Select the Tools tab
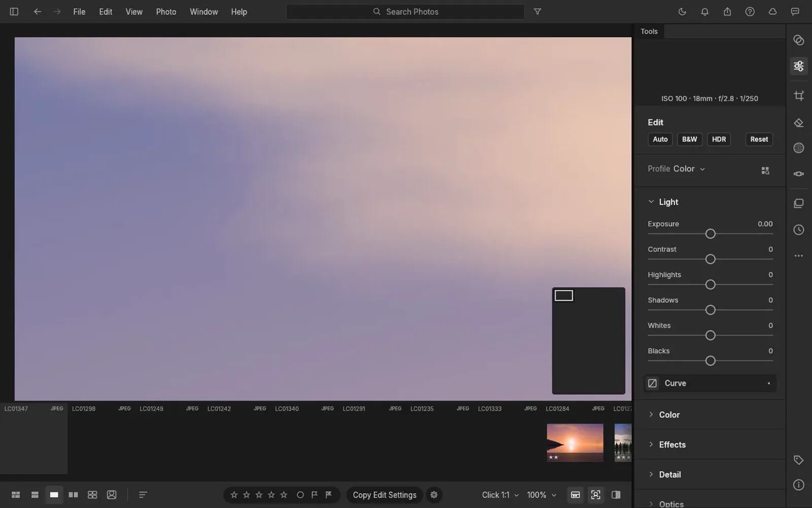 coord(649,31)
